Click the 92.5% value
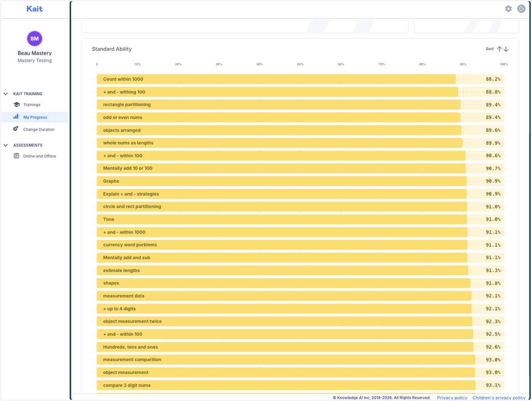 pos(493,335)
